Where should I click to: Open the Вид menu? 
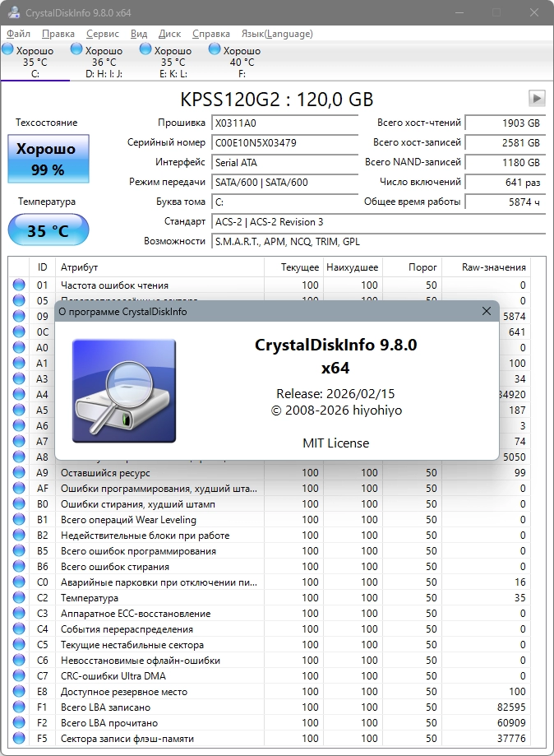point(139,34)
